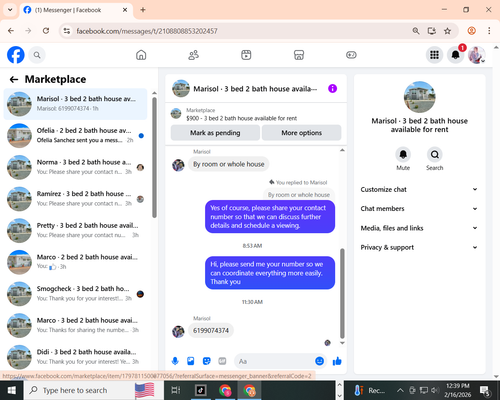The height and width of the screenshot is (400, 500).
Task: Open the Didi 3 bed 2 bath conversation
Action: click(x=75, y=357)
